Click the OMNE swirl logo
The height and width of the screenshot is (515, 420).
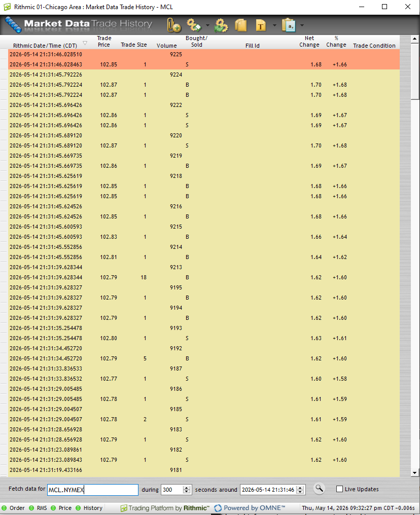coord(218,508)
